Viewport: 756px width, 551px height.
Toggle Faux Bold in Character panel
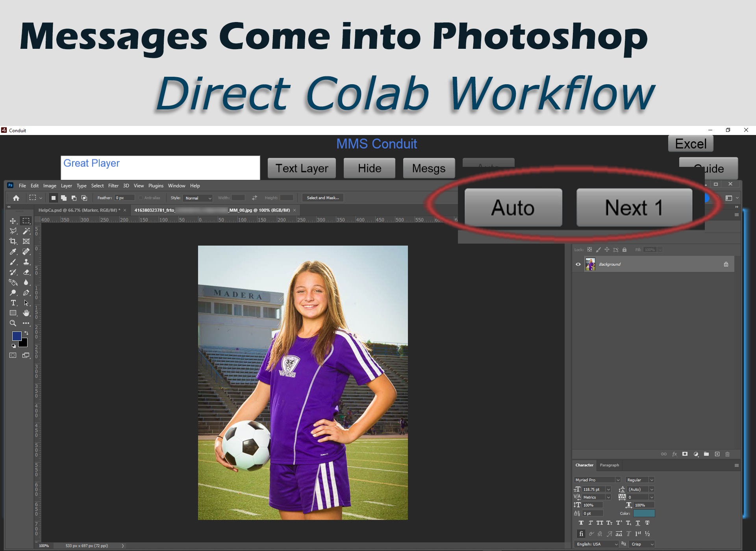point(581,523)
